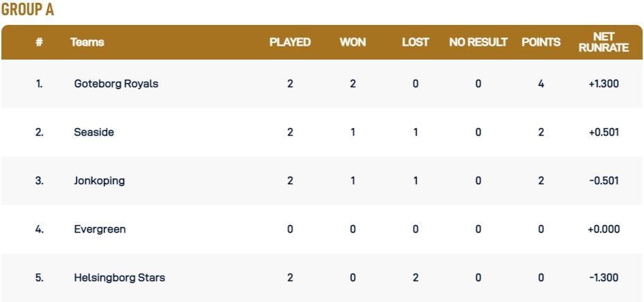Image resolution: width=644 pixels, height=302 pixels.
Task: Sort by the Played column header
Action: pyautogui.click(x=290, y=42)
